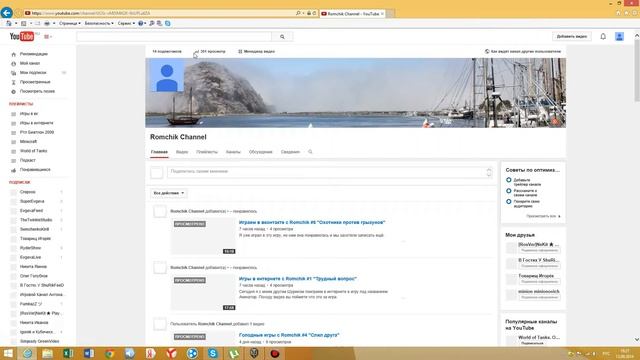The height and width of the screenshot is (360, 640).
Task: Open the SuperEvgexa subscription
Action: (32, 201)
